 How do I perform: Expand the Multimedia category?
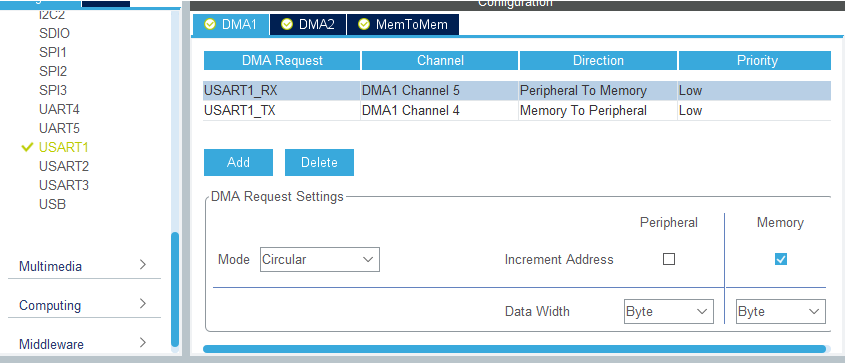(84, 266)
